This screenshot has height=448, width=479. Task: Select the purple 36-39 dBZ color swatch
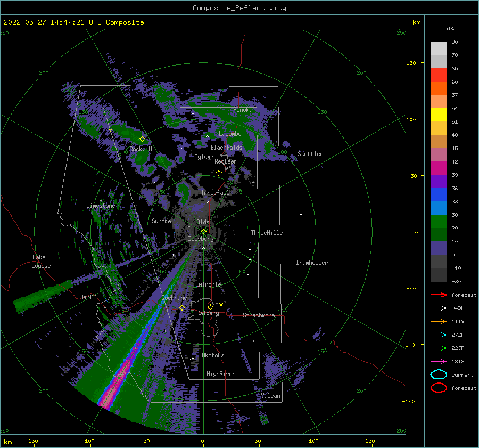point(439,182)
